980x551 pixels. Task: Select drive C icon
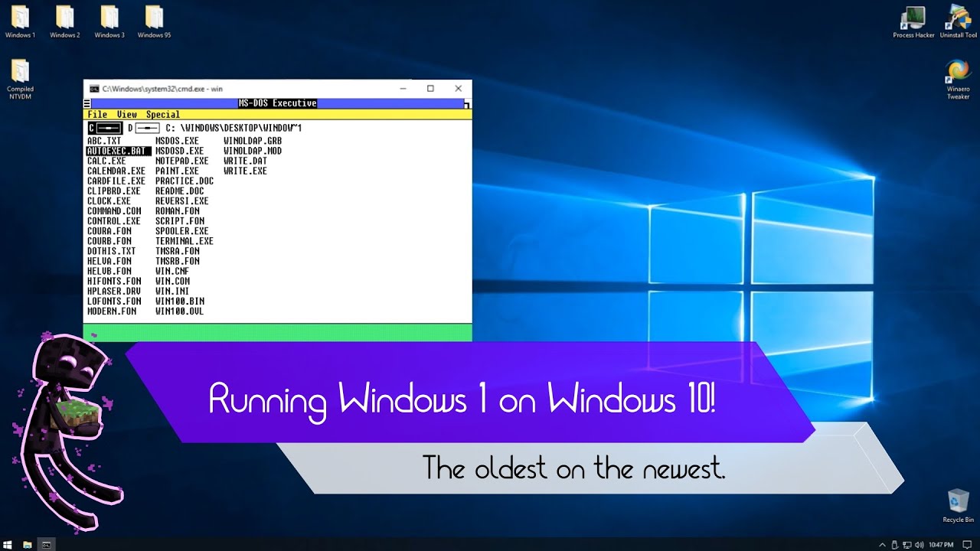(105, 128)
